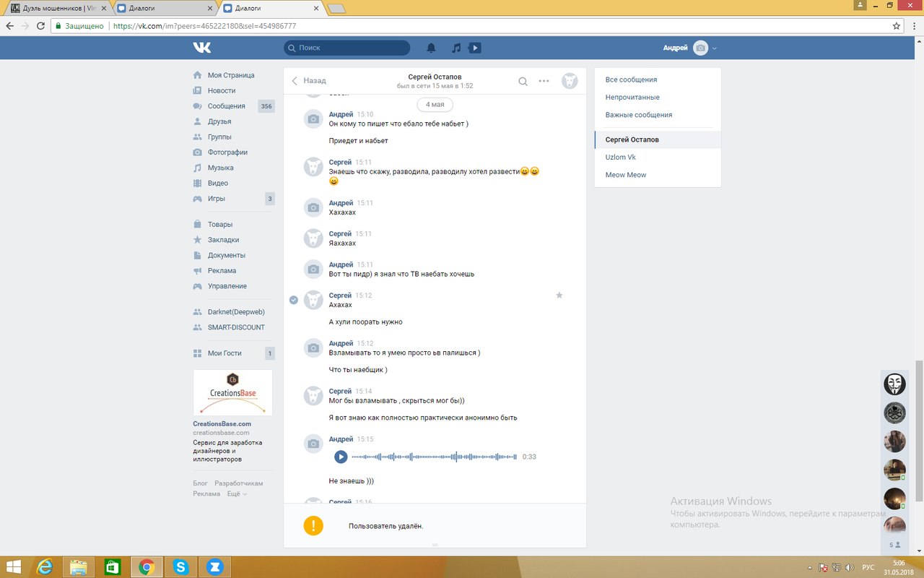Toggle selection checkmark on the Ахахах message
Image resolution: width=924 pixels, height=578 pixels.
click(294, 300)
